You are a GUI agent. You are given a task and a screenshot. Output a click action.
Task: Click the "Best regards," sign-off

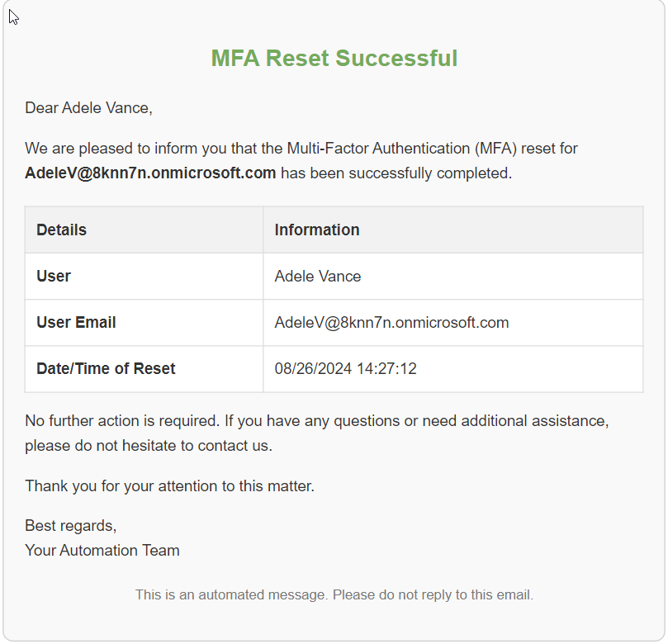tap(71, 526)
